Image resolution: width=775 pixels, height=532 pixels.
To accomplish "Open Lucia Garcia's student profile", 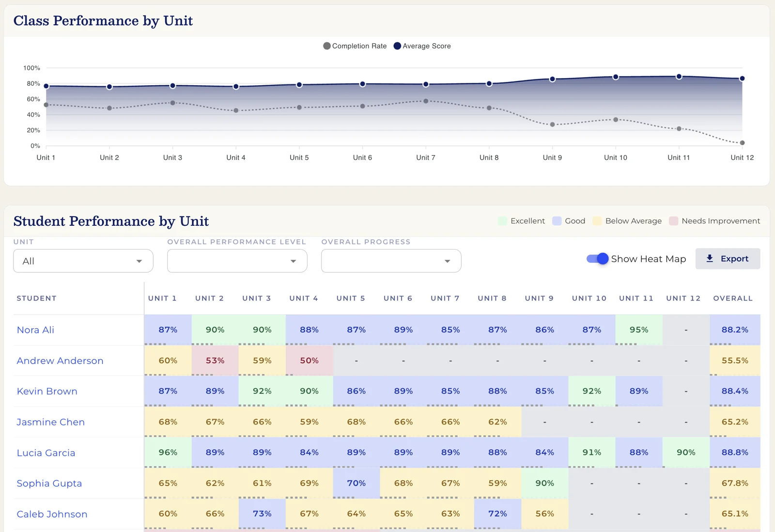I will [x=46, y=453].
